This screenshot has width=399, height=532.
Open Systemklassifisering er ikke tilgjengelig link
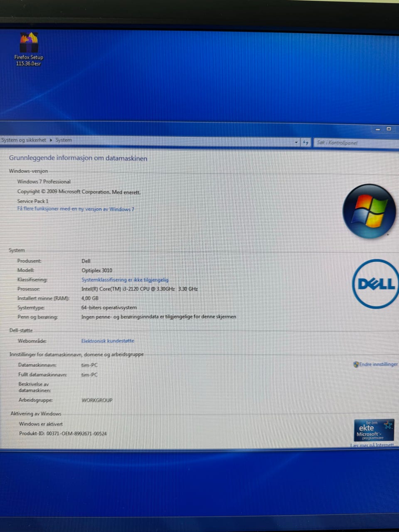tap(125, 280)
